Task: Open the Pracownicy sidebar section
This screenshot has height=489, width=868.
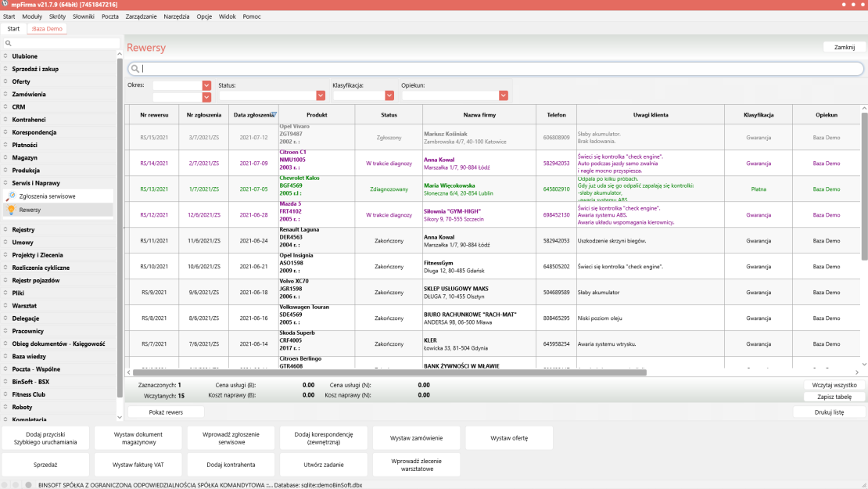Action: [27, 331]
